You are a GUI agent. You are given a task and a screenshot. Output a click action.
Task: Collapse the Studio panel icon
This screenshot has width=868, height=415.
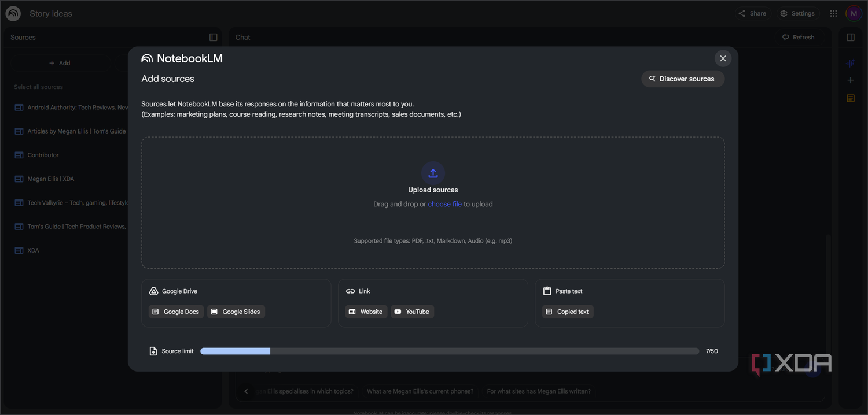point(851,37)
